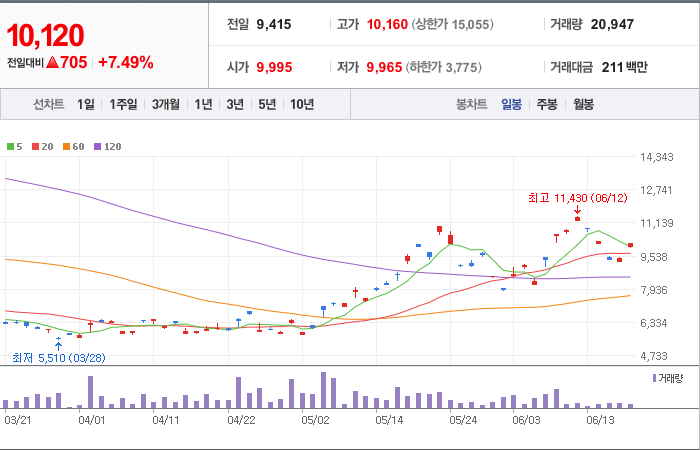Click the green 5-day average legend swatch
This screenshot has width=700, height=450.
[x=10, y=146]
